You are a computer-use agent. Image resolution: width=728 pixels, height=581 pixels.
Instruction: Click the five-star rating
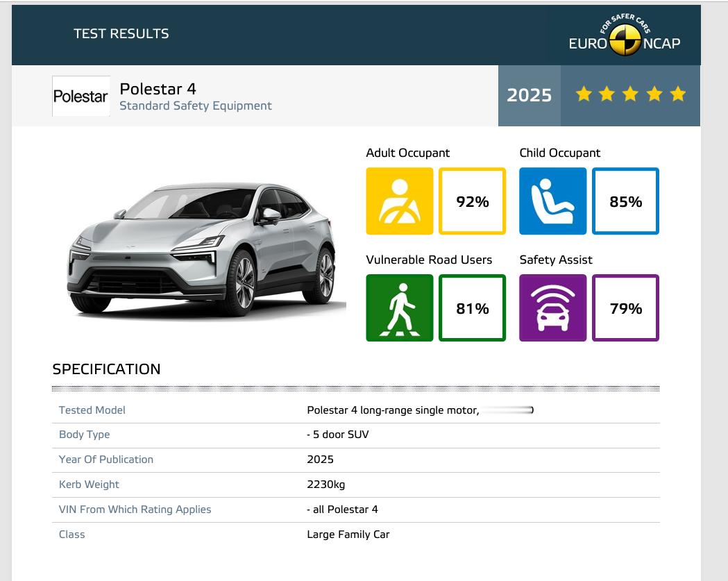click(631, 94)
